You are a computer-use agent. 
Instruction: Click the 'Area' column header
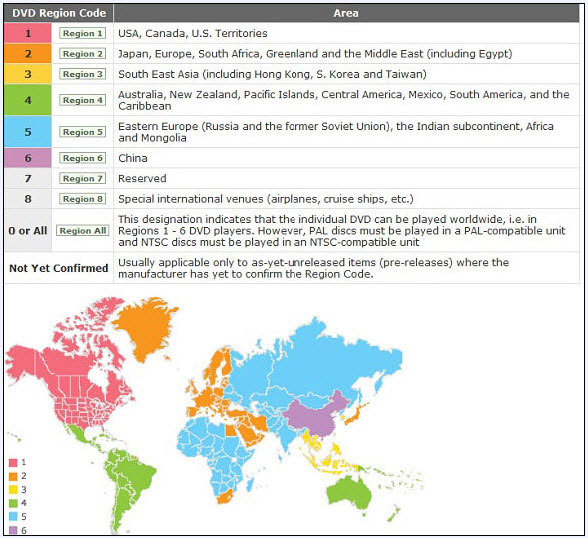pyautogui.click(x=346, y=13)
